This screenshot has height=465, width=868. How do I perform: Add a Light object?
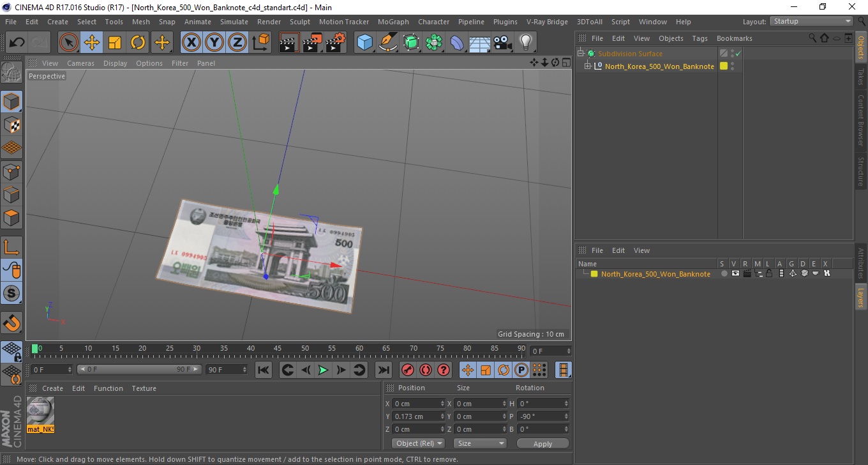tap(525, 43)
